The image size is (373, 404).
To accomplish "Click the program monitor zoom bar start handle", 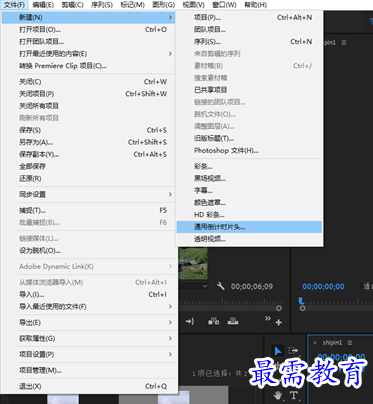I will (302, 308).
